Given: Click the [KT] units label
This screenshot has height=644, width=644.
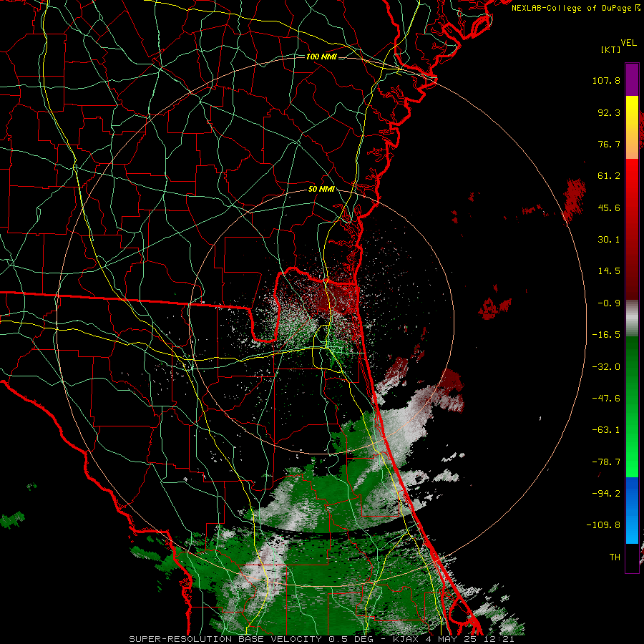Looking at the screenshot, I should coord(611,49).
